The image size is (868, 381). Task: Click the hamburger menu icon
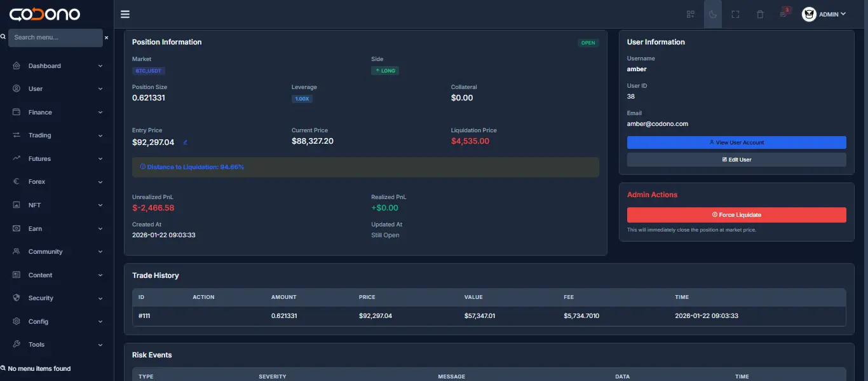(x=125, y=13)
